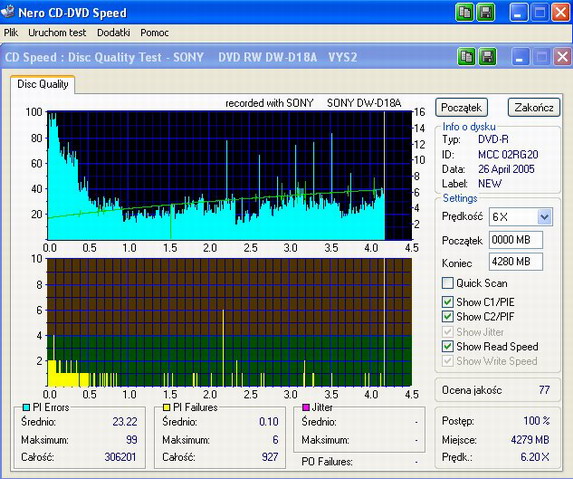
Task: Click the disabled Show Write Speed checkbox
Action: tap(447, 361)
